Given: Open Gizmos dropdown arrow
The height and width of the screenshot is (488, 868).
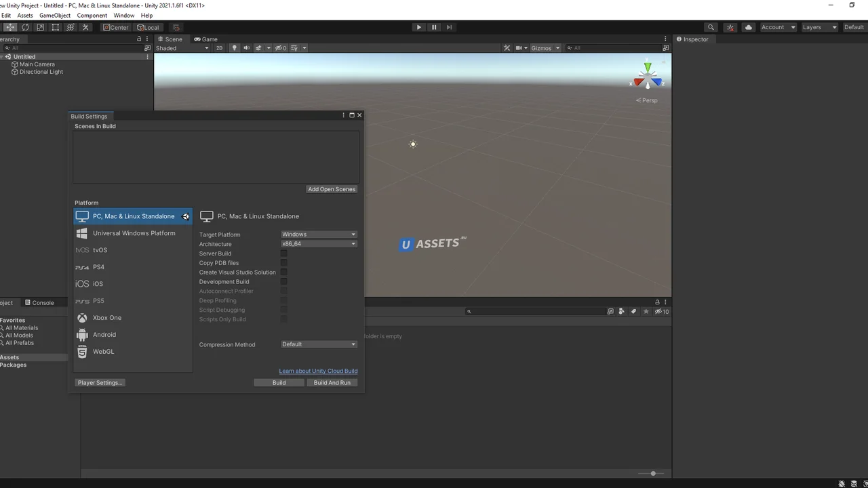Looking at the screenshot, I should point(558,48).
